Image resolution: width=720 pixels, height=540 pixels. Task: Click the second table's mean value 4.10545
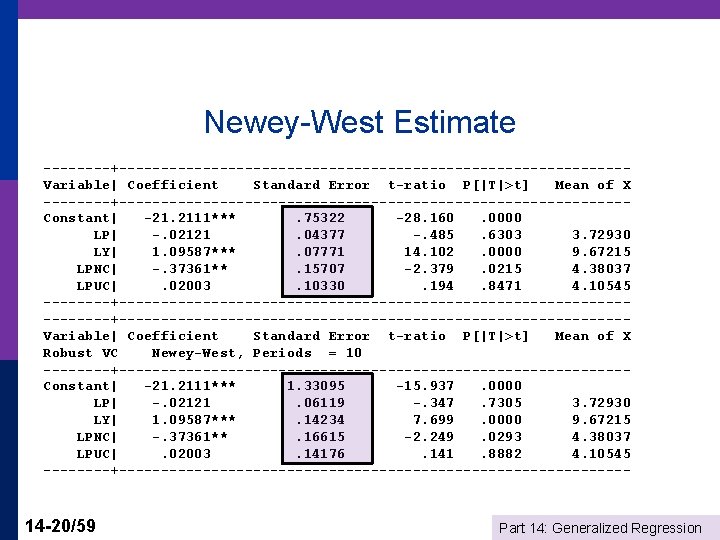click(602, 454)
